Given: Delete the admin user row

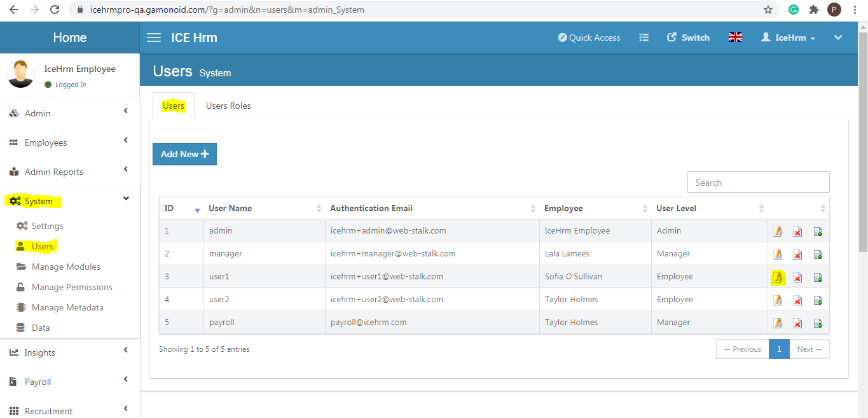Looking at the screenshot, I should click(x=797, y=232).
